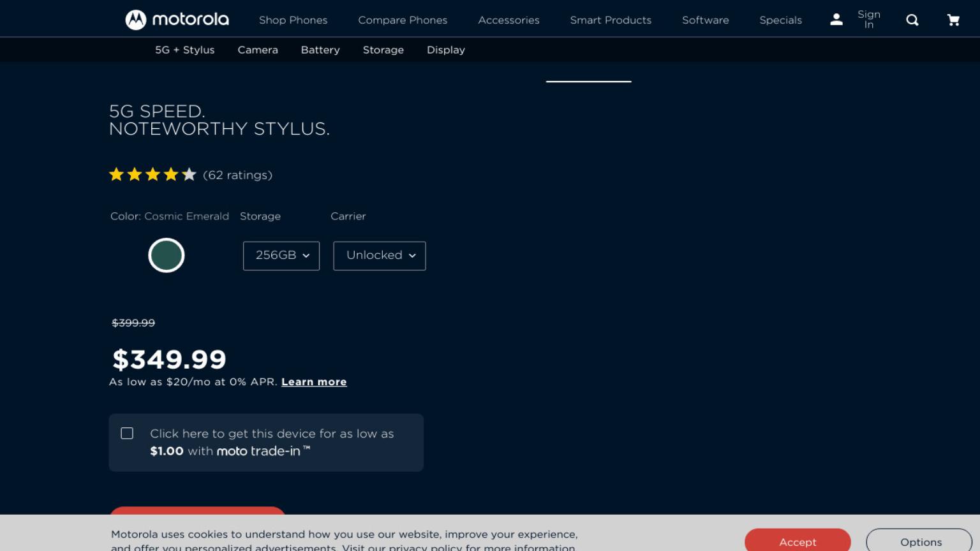Click the crossed-out $399.99 price
Image resolution: width=980 pixels, height=551 pixels.
[x=133, y=323]
